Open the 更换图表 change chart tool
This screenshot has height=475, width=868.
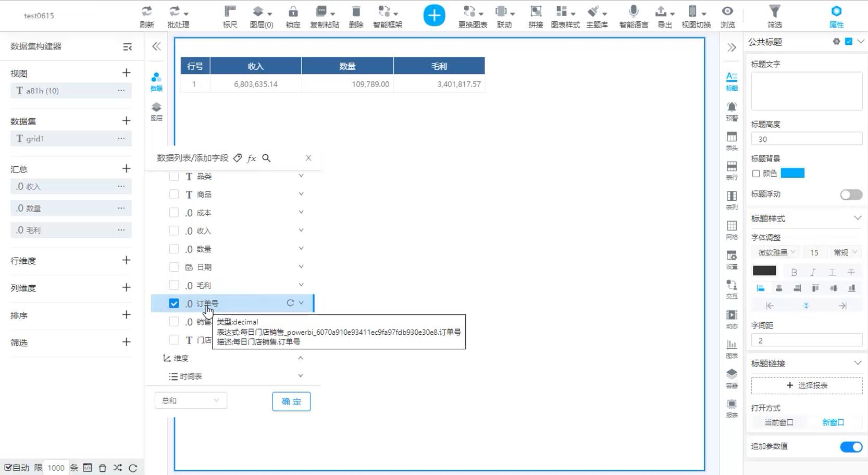pos(473,16)
